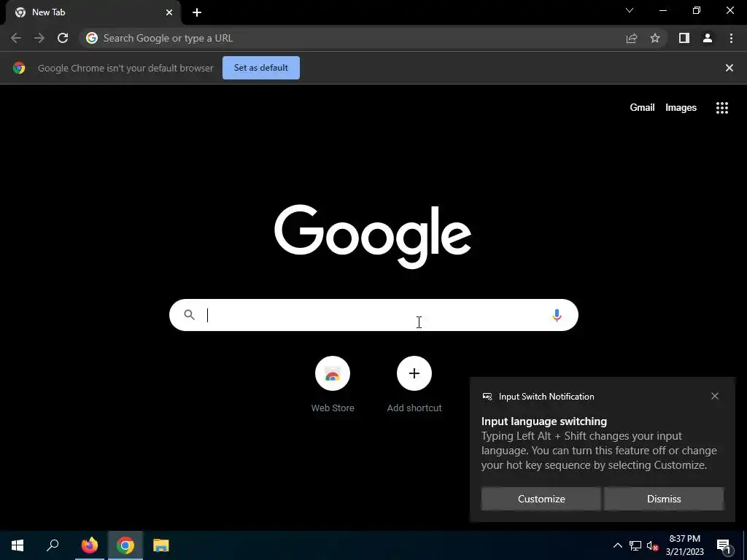Show hidden system tray icons
747x560 pixels.
617,545
